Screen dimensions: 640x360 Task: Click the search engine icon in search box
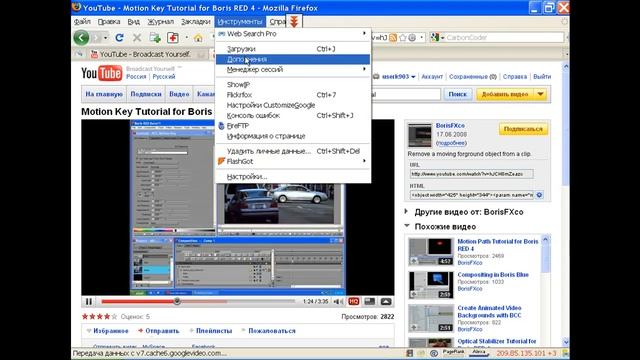coord(435,38)
